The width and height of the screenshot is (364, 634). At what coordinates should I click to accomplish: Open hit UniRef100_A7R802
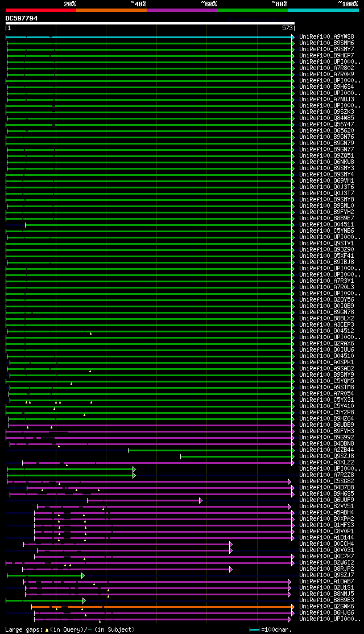point(326,68)
